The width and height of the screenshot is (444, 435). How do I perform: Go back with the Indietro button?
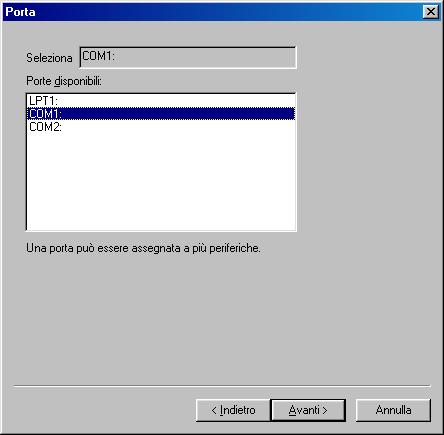tap(233, 410)
